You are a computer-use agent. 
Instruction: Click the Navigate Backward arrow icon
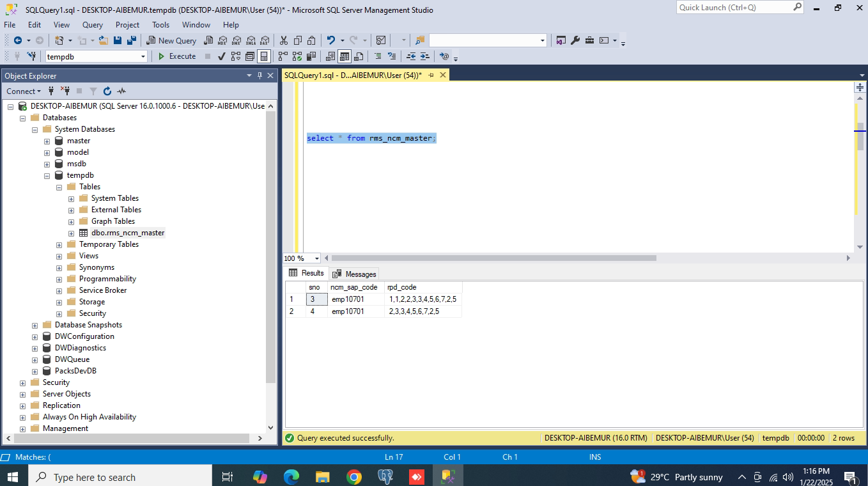[17, 40]
